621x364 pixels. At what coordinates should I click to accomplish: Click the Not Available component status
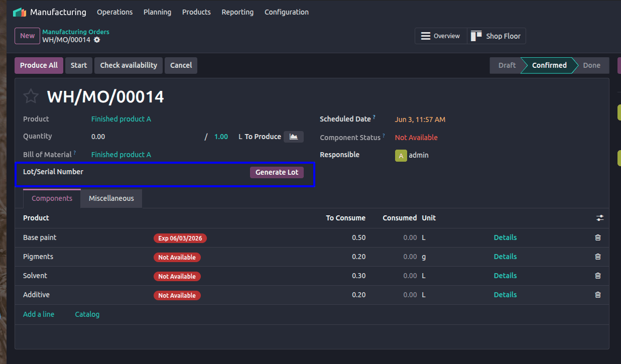tap(416, 138)
